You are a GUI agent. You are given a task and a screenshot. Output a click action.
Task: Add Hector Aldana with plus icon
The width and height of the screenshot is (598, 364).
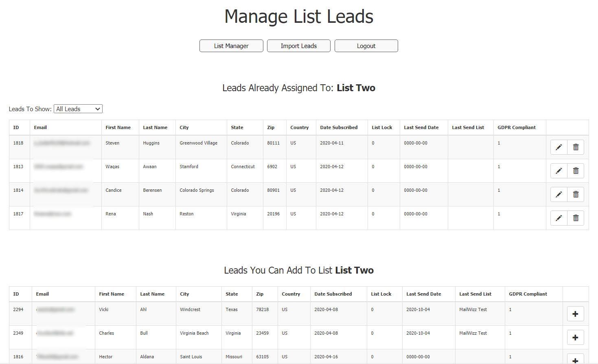point(575,359)
